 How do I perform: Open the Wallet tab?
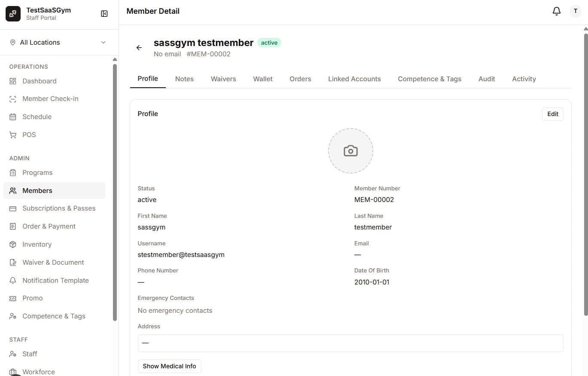[x=263, y=79]
